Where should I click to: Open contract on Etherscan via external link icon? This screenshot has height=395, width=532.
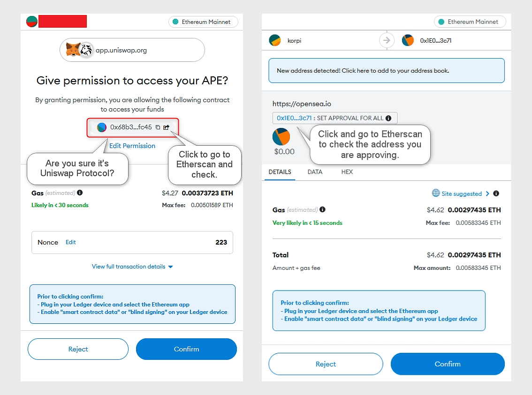click(x=166, y=127)
